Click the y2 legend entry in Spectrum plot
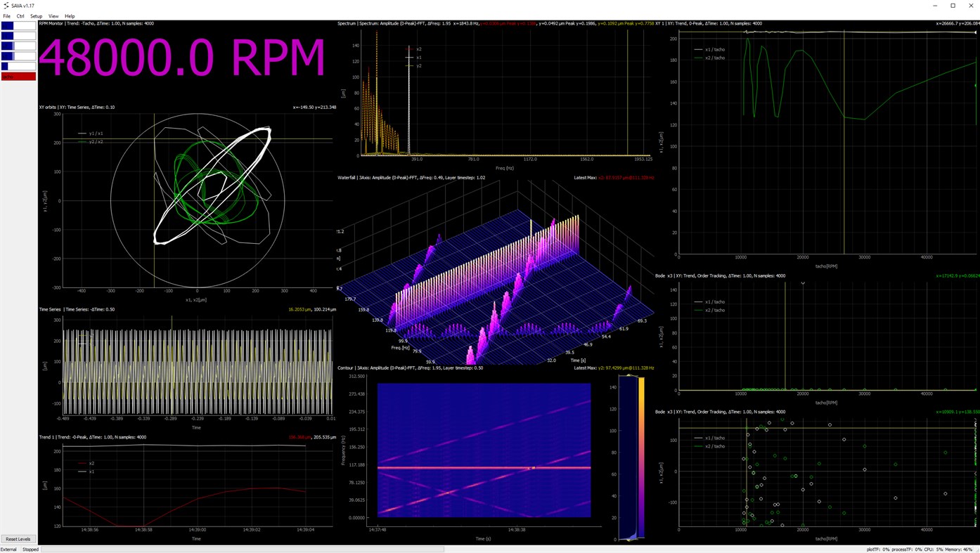Image resolution: width=980 pixels, height=553 pixels. coord(414,66)
